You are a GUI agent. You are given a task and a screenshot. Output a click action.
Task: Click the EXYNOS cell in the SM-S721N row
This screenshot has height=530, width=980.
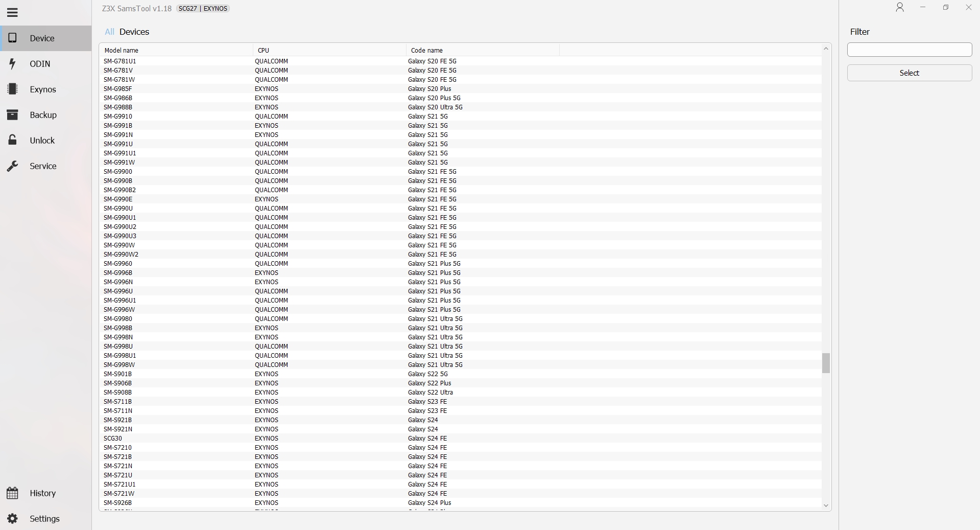(267, 466)
